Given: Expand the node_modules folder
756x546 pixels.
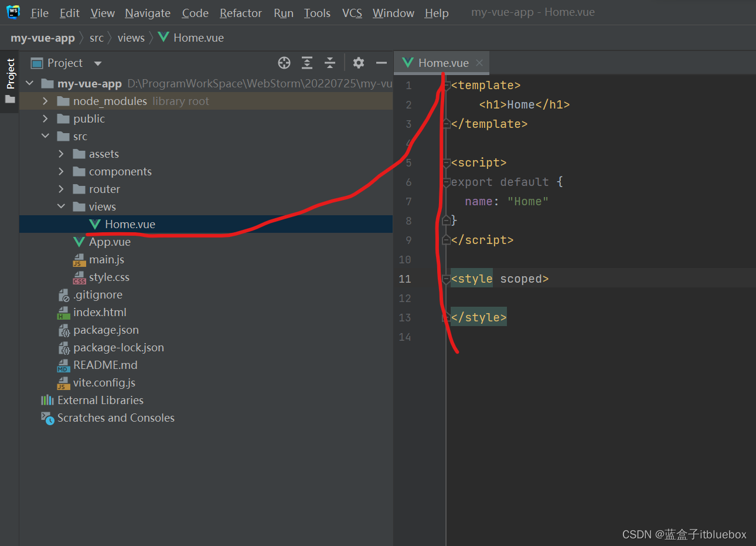Looking at the screenshot, I should [x=45, y=101].
